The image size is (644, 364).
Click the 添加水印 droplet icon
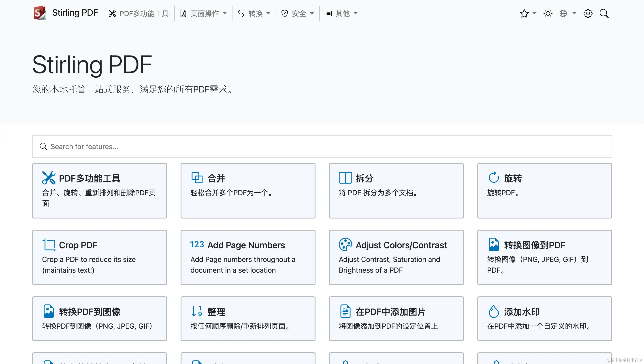(x=493, y=311)
